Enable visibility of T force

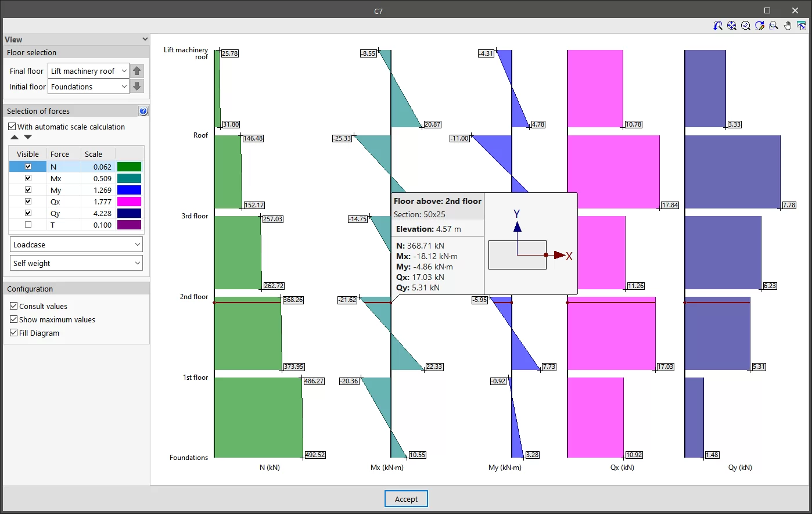(28, 225)
